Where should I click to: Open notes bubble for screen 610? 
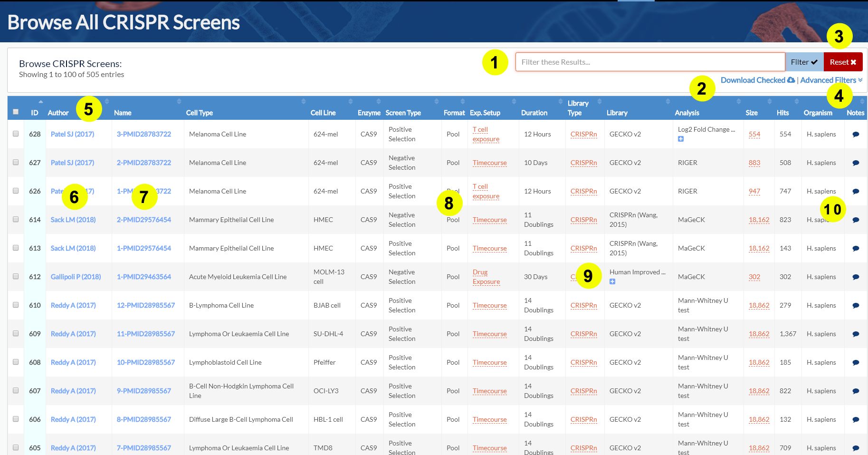coord(856,306)
